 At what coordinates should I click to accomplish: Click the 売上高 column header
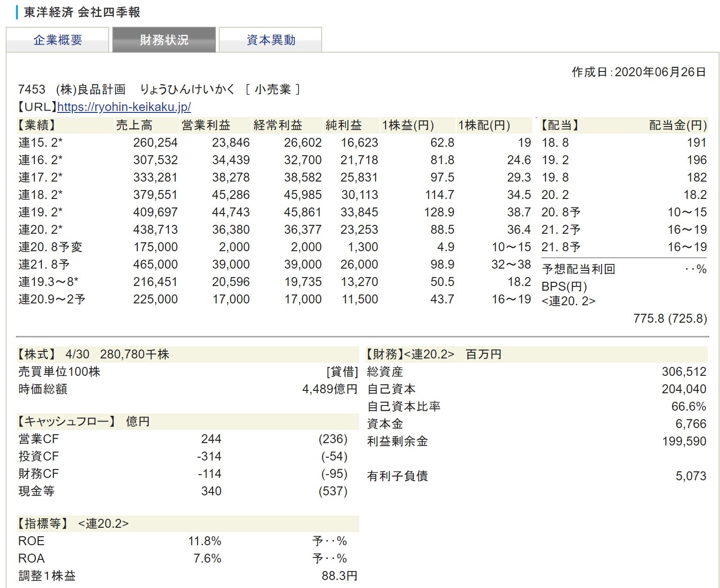click(x=134, y=125)
